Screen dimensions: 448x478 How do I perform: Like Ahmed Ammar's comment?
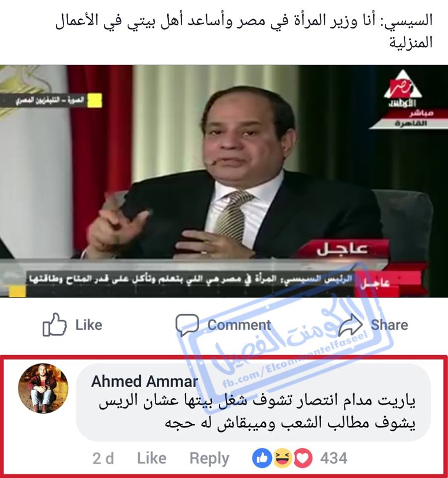coord(152,458)
